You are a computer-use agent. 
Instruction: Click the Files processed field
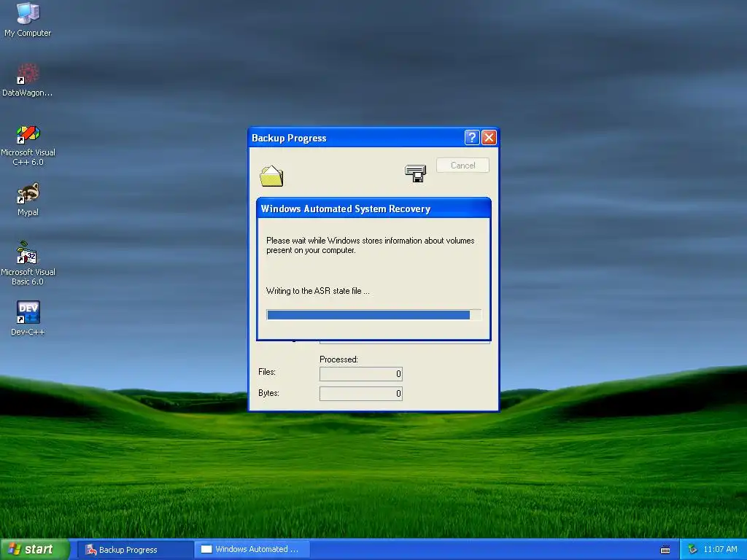pos(360,374)
